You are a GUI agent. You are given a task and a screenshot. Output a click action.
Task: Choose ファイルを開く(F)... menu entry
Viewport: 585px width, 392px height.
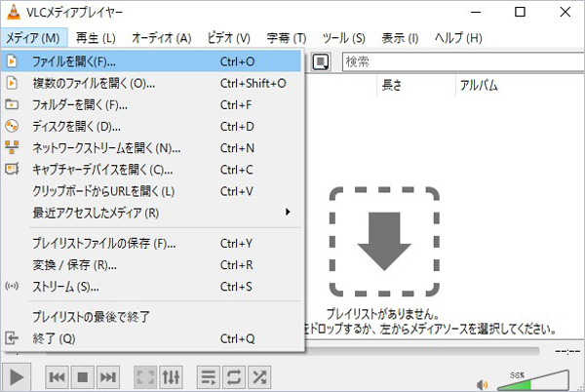pos(151,61)
